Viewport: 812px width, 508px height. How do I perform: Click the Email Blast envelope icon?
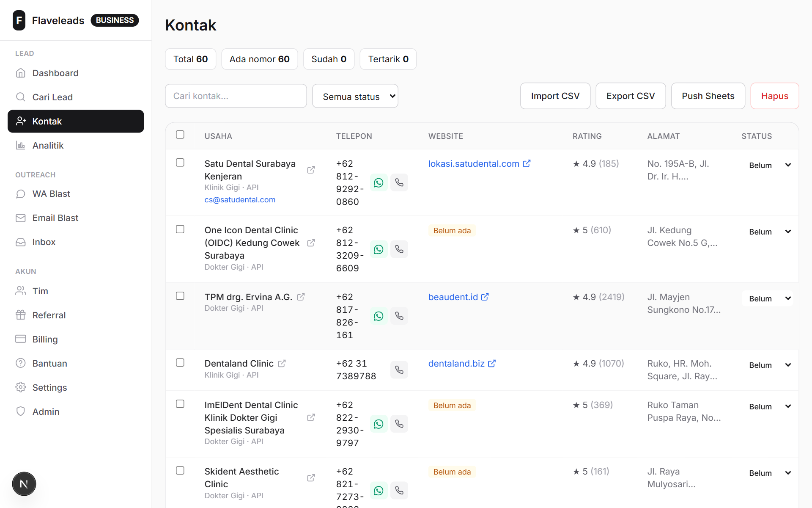(20, 218)
